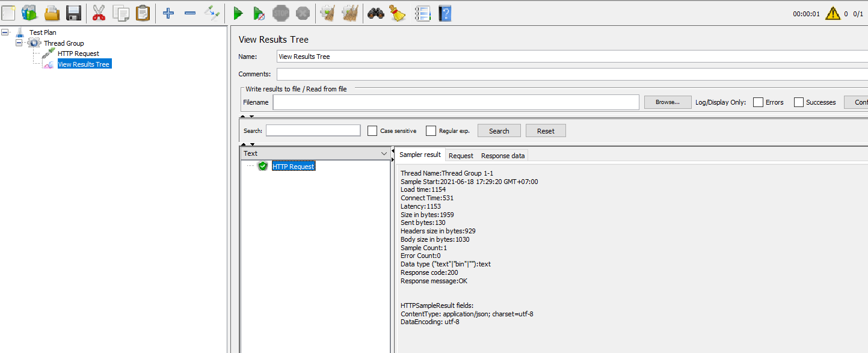The width and height of the screenshot is (868, 353).
Task: Click the Error Count:0 line
Action: tap(420, 256)
